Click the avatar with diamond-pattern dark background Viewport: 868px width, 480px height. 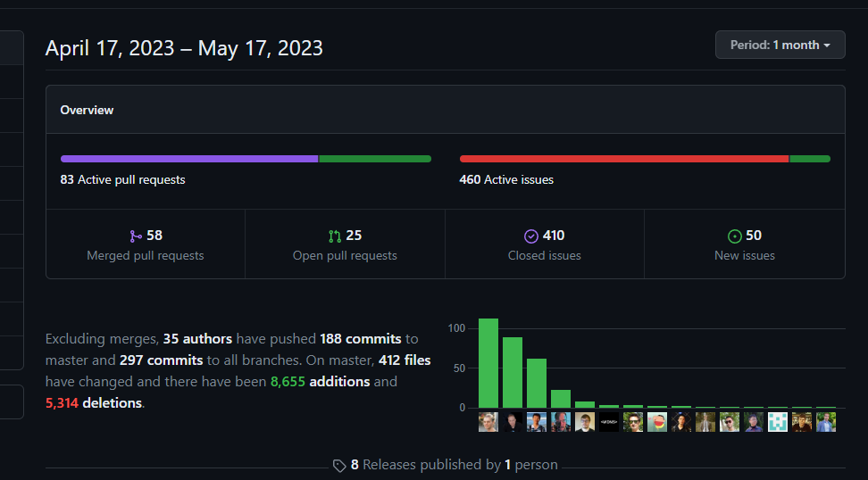[x=681, y=422]
